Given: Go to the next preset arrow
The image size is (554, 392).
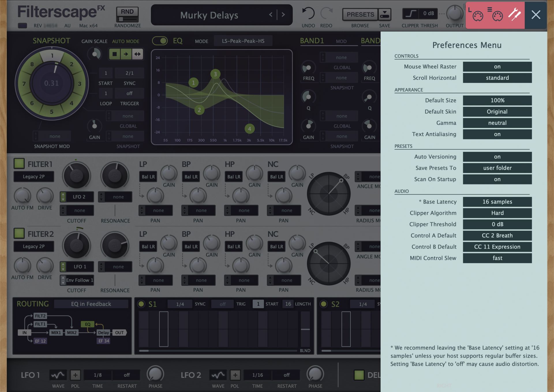Looking at the screenshot, I should tap(283, 15).
